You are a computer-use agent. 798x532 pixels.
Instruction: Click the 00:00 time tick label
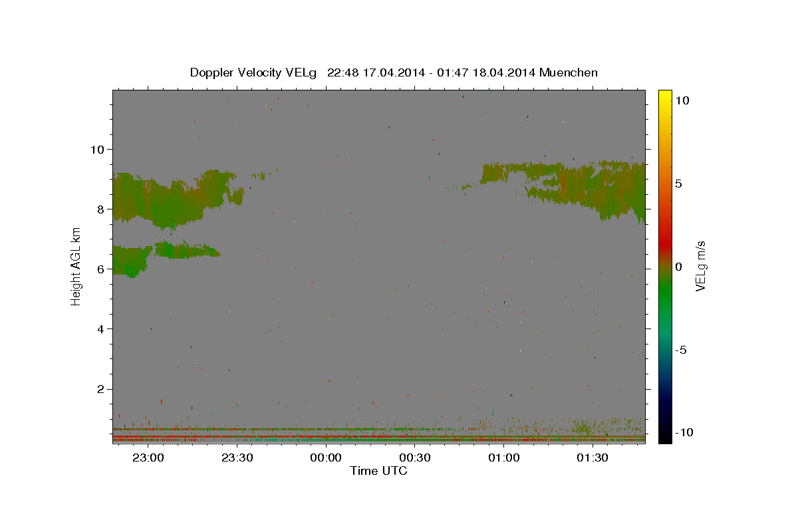pos(326,458)
